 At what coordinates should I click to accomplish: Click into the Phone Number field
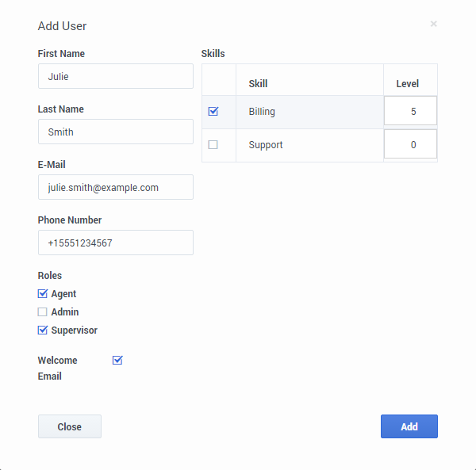tap(116, 243)
